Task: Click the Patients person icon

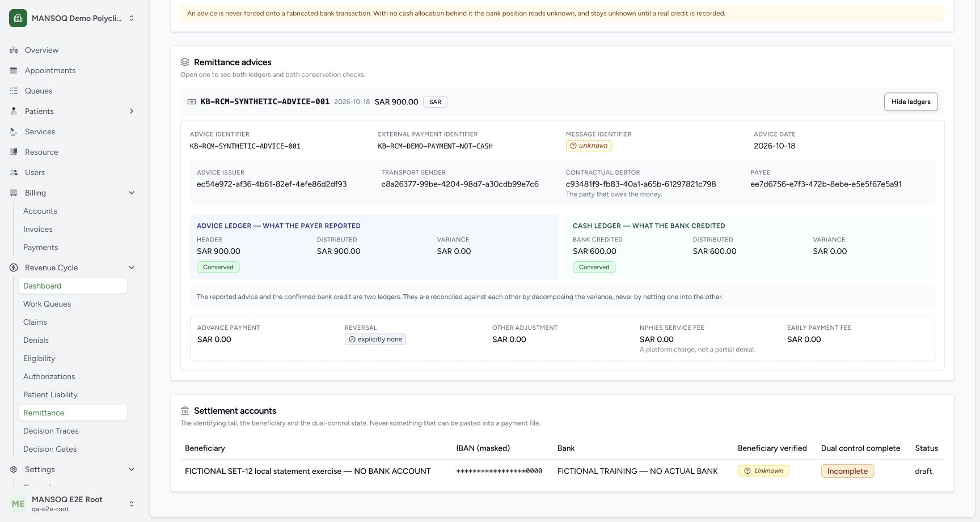Action: tap(14, 111)
